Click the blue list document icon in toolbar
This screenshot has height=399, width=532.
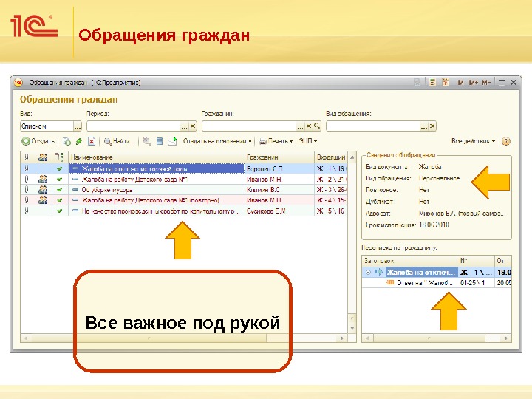coord(160,141)
